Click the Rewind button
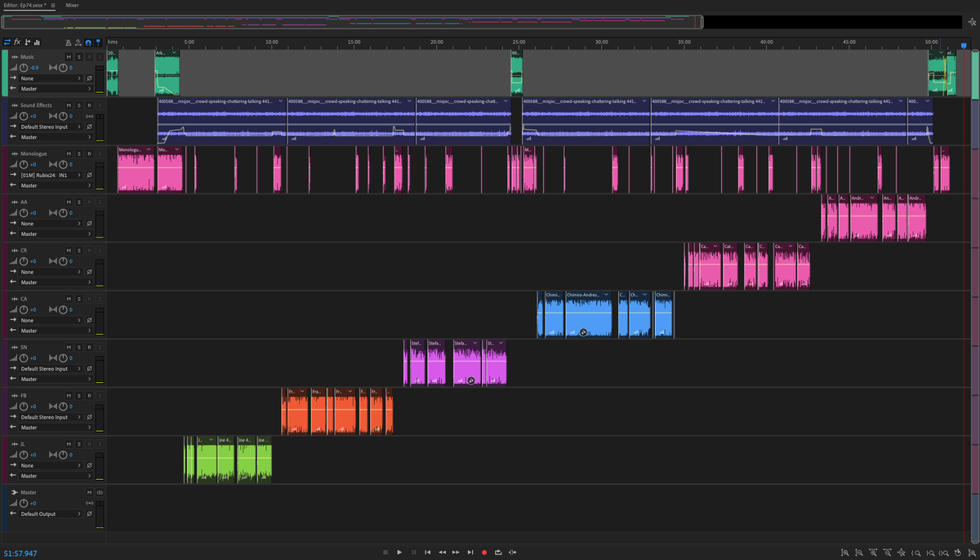 tap(442, 553)
